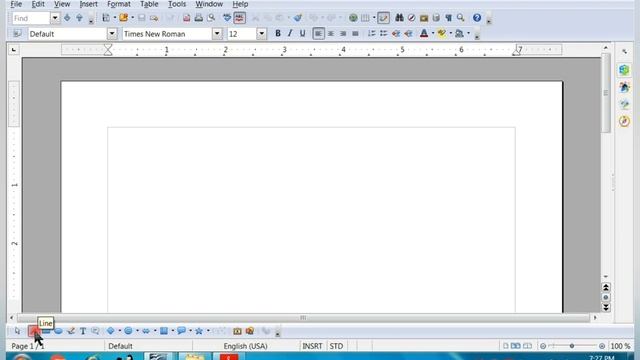Click the Flowchart shapes icon
This screenshot has height=360, width=640.
[x=164, y=331]
